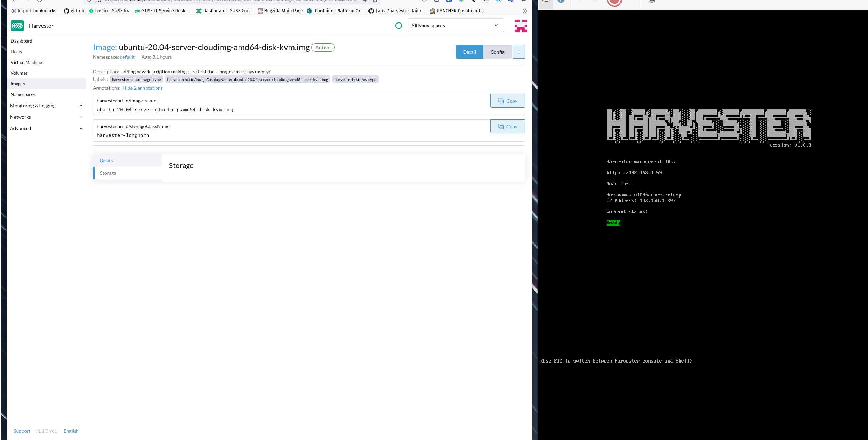Screen dimensions: 868x440
Task: Select Images in the sidebar
Action: pyautogui.click(x=18, y=84)
